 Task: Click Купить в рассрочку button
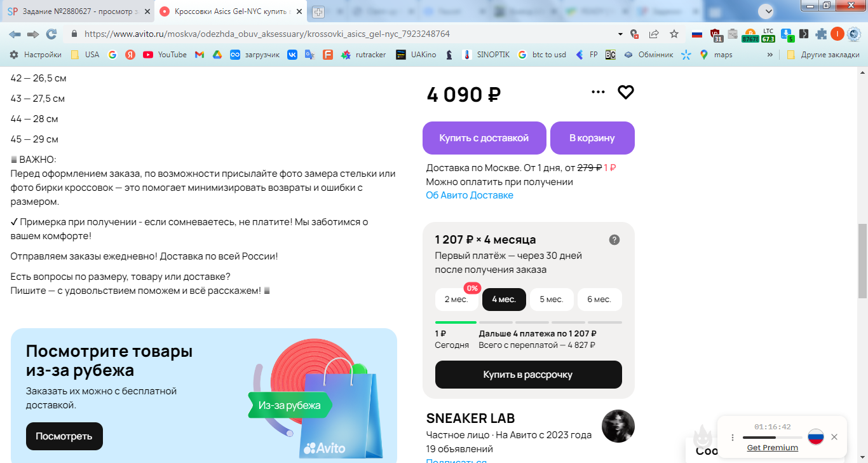(528, 375)
